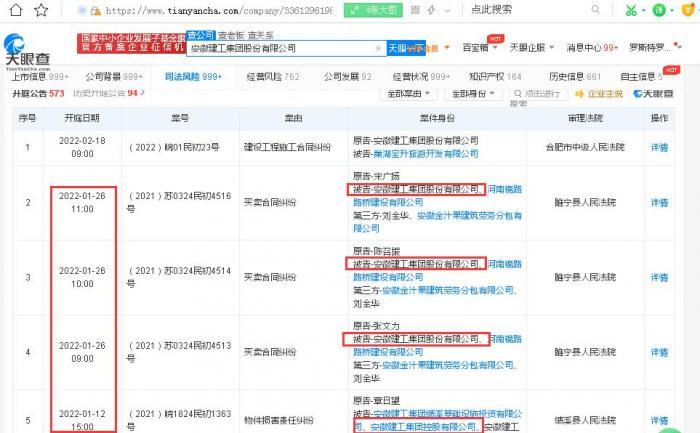Select the 查公司 search tab

[x=201, y=35]
